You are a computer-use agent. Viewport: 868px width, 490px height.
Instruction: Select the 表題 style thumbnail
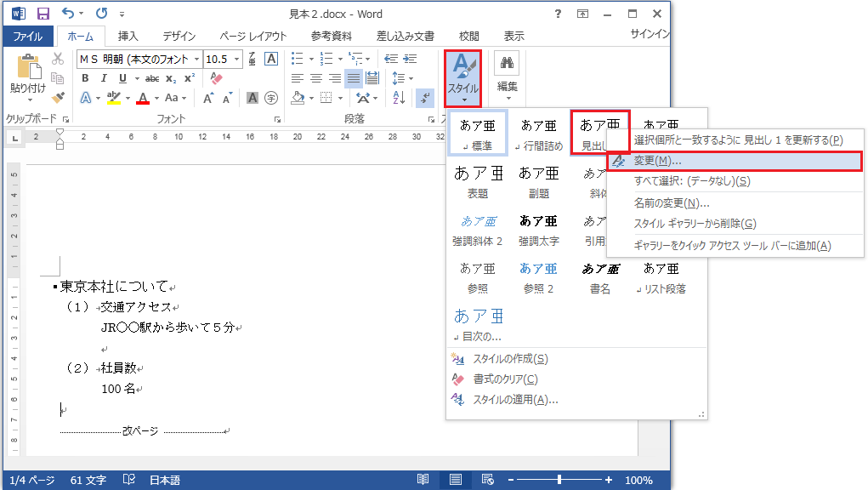click(478, 181)
